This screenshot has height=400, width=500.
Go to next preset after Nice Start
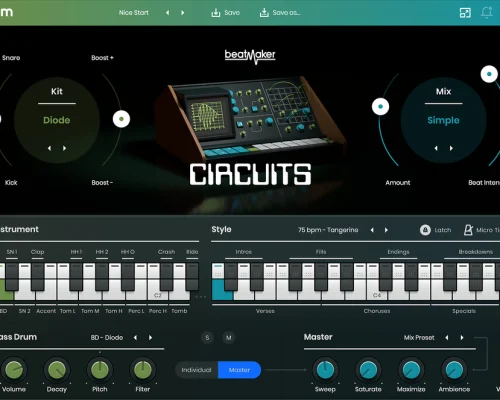pyautogui.click(x=182, y=13)
